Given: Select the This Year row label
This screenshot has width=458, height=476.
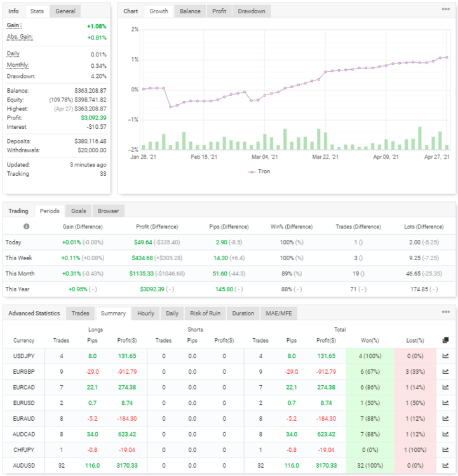Looking at the screenshot, I should click(17, 289).
